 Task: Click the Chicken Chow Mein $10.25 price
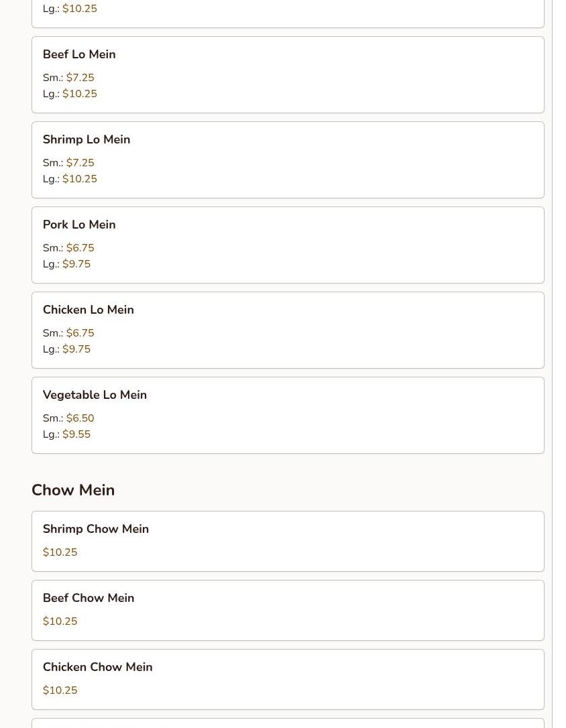tap(60, 690)
